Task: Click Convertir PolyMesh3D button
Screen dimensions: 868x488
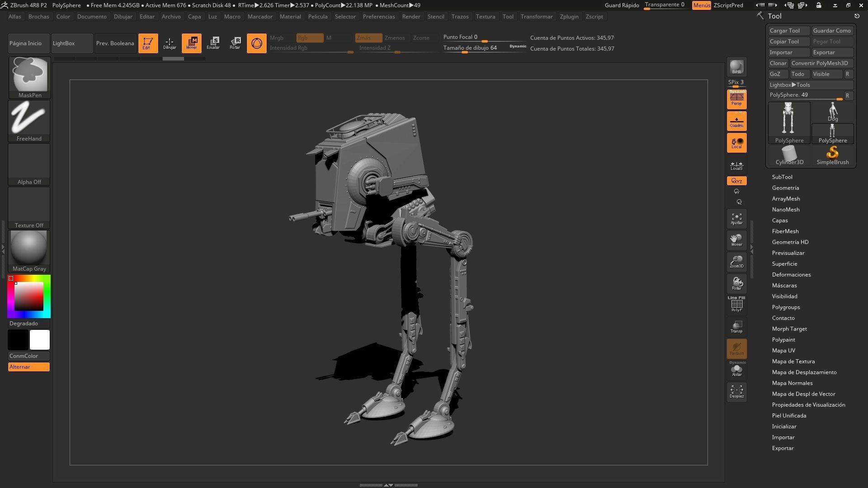Action: (x=821, y=63)
